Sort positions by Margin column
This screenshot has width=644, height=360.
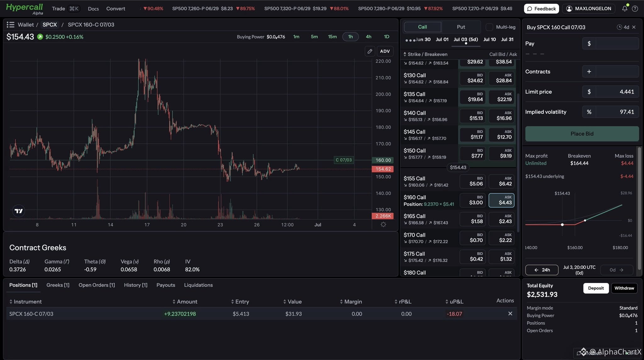pyautogui.click(x=351, y=302)
